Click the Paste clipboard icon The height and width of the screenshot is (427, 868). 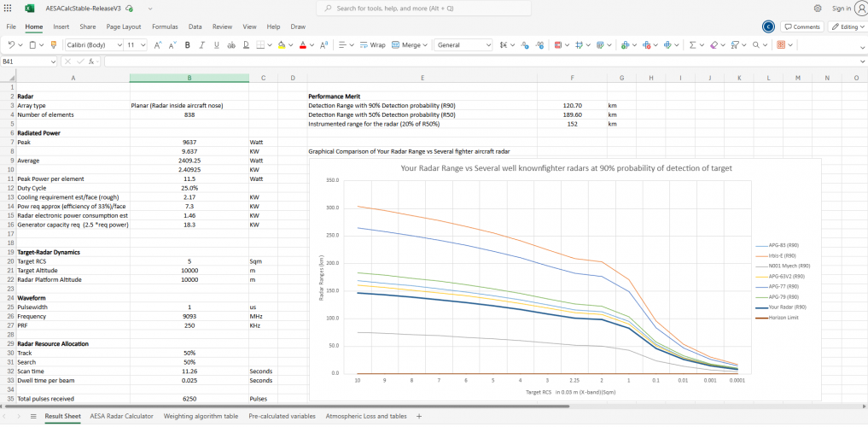click(32, 45)
